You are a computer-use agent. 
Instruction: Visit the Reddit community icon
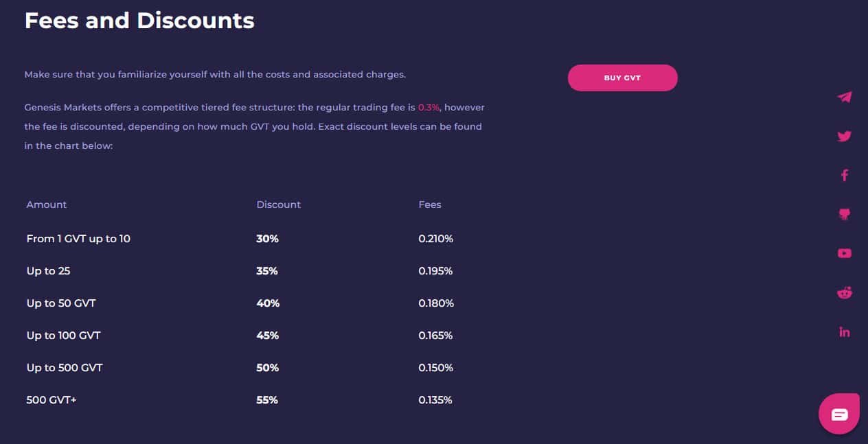pyautogui.click(x=845, y=293)
